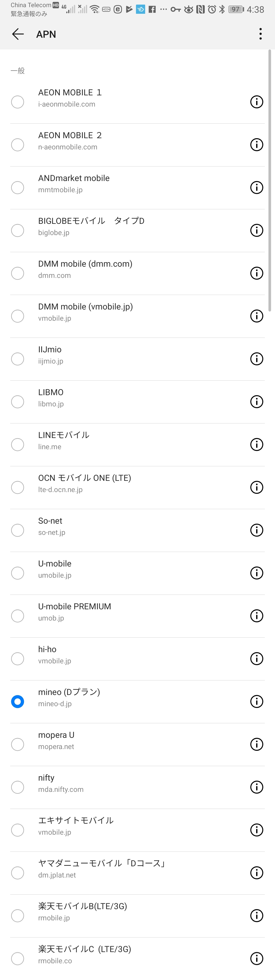Select the U-mobile PREMIUM APN entry
Viewport: 275px width, 980px height.
coord(114,612)
